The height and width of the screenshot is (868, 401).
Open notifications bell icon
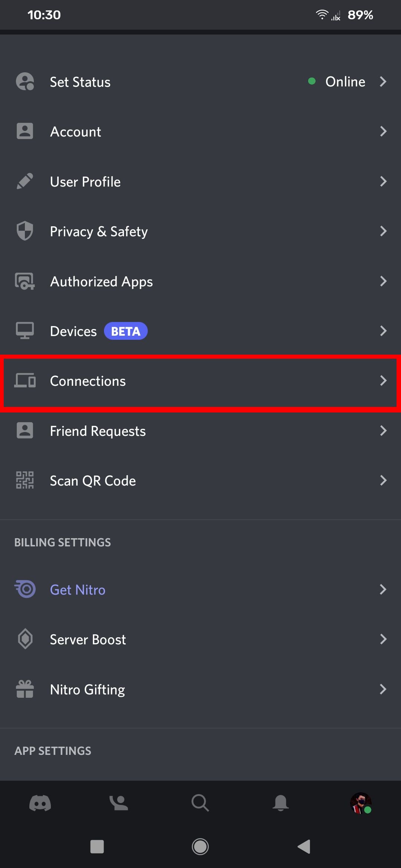(x=281, y=803)
